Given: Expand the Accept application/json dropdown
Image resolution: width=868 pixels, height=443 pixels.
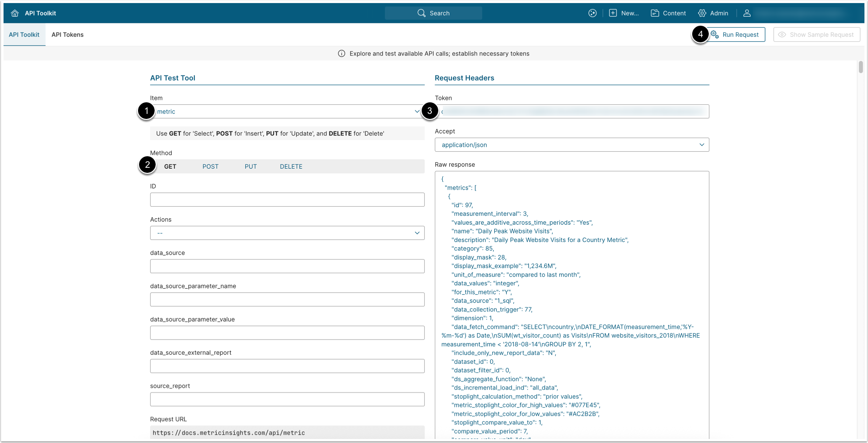Looking at the screenshot, I should tap(572, 145).
